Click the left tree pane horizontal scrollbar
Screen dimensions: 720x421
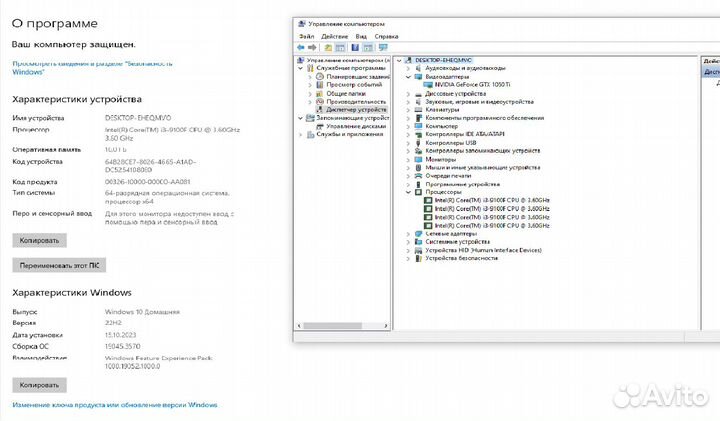pos(333,326)
